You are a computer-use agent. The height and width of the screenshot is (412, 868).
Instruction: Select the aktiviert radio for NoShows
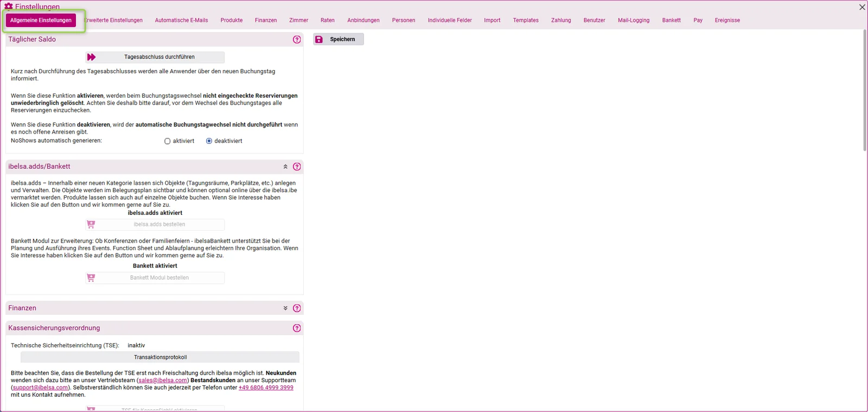tap(167, 141)
